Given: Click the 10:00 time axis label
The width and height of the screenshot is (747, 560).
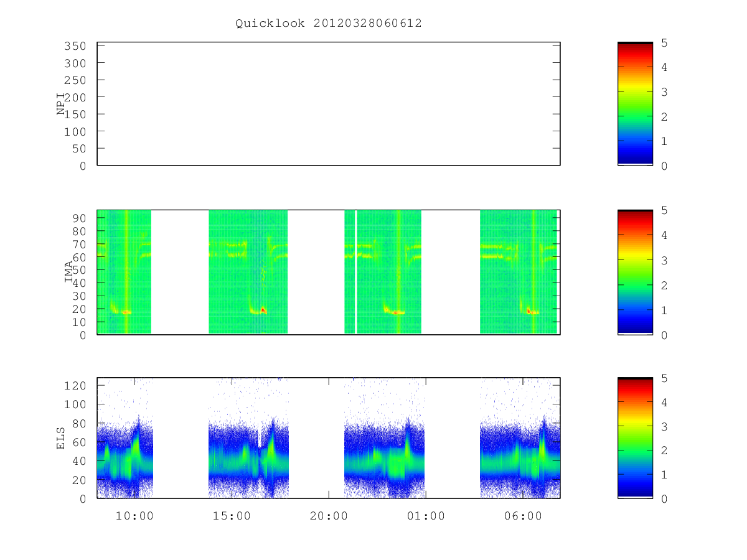Looking at the screenshot, I should click(x=135, y=516).
